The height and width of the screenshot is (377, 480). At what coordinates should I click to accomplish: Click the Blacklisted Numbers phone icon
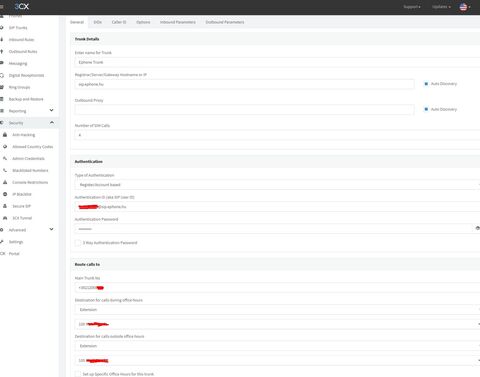point(5,170)
